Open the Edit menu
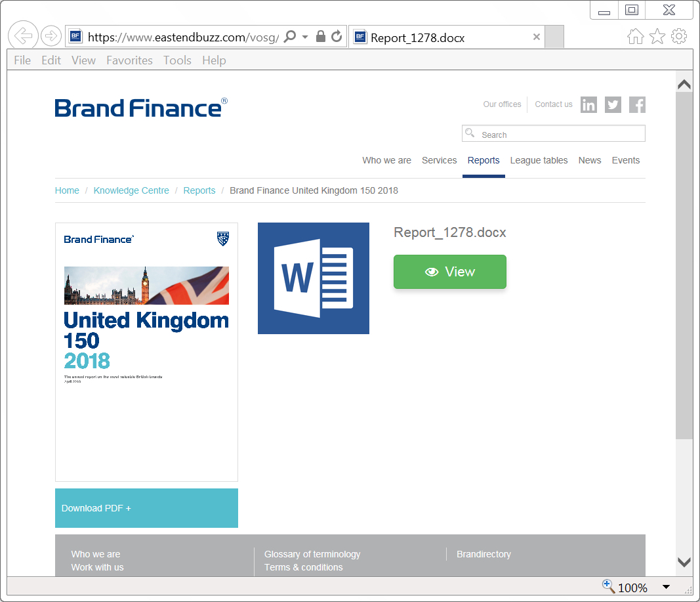 (51, 60)
